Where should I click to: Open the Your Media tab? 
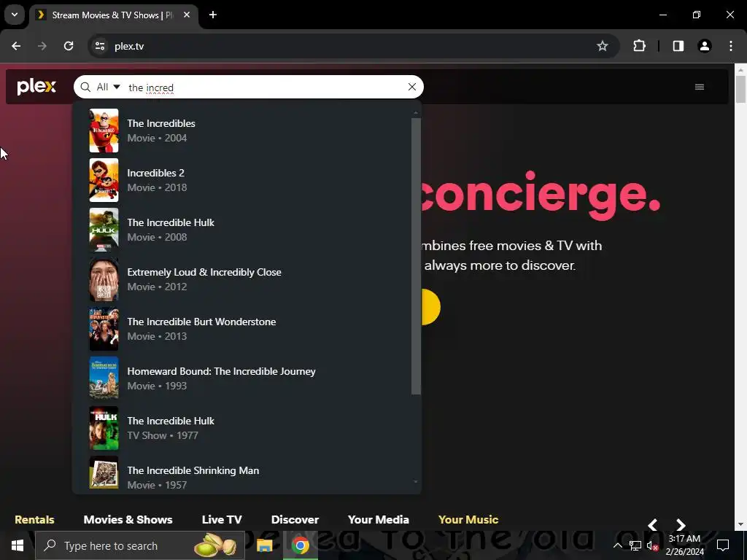pos(379,519)
